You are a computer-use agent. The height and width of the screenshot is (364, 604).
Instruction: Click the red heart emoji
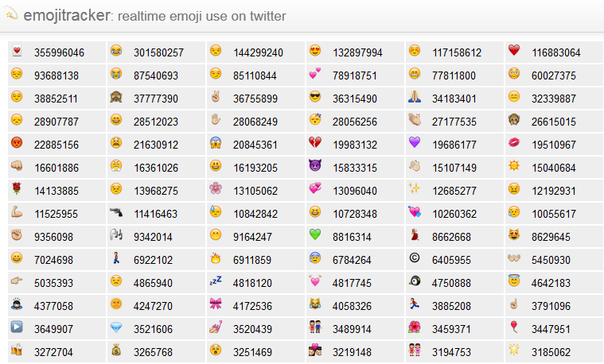514,52
